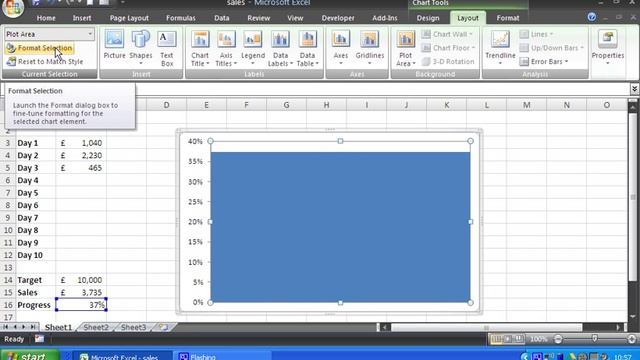This screenshot has width=640, height=360.
Task: Open the Plot Area options
Action: click(x=405, y=48)
